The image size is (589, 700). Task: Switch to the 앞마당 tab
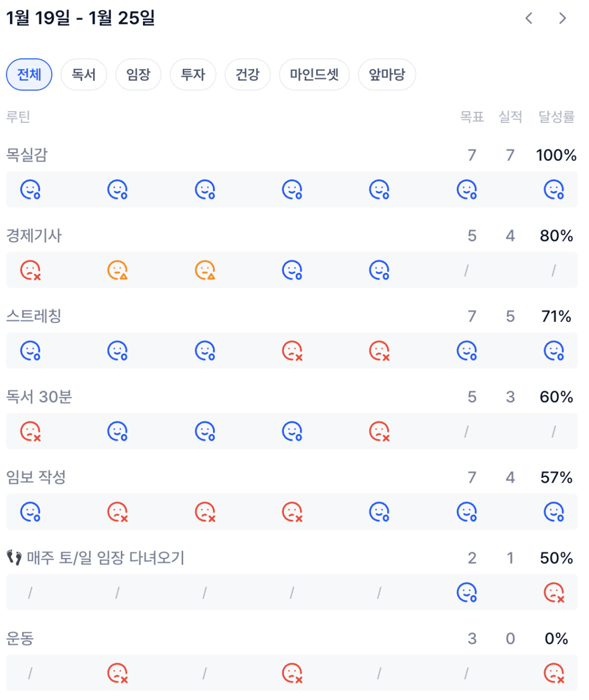[387, 75]
